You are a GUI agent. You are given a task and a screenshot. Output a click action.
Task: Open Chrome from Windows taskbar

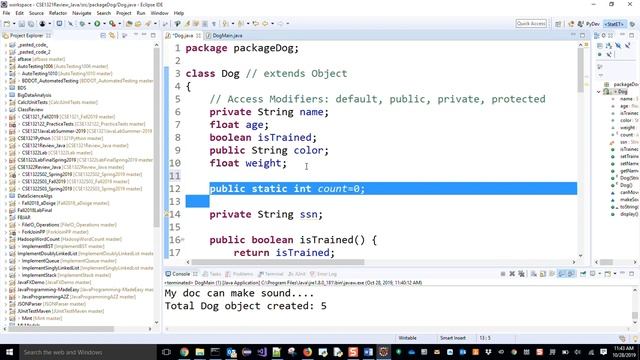[184, 352]
